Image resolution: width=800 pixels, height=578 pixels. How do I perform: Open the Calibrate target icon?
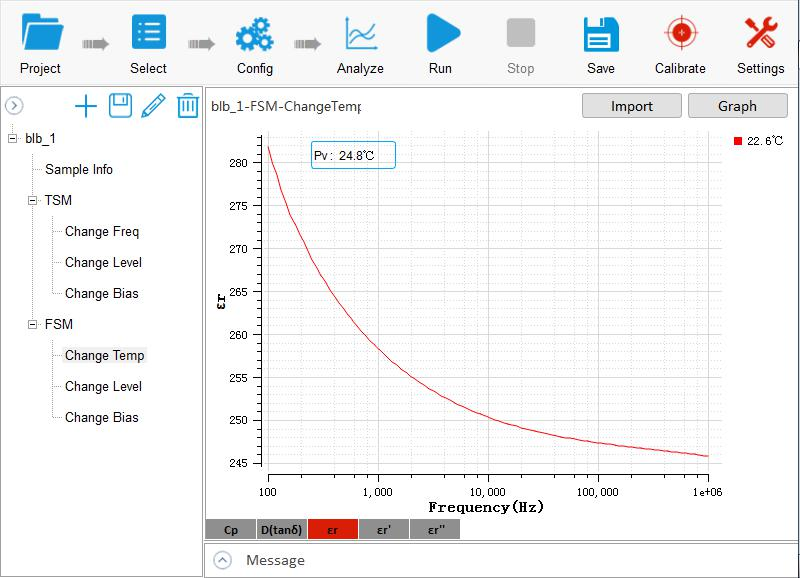[680, 34]
